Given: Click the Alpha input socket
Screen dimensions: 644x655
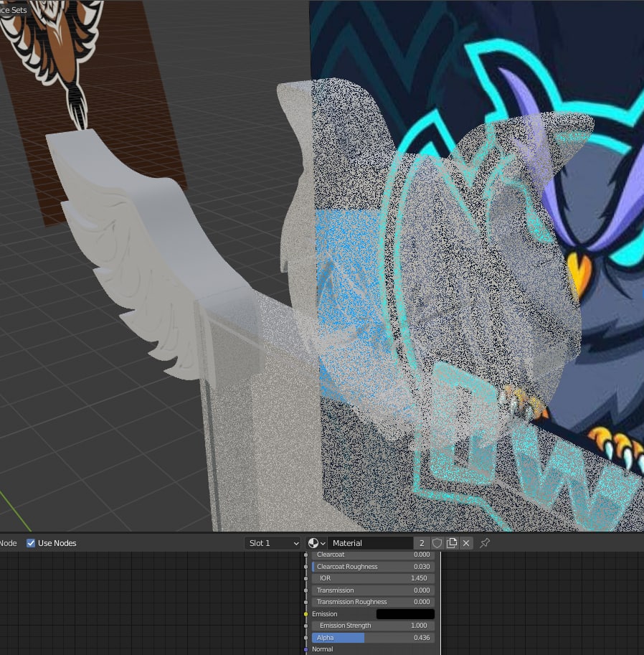Looking at the screenshot, I should tap(306, 638).
